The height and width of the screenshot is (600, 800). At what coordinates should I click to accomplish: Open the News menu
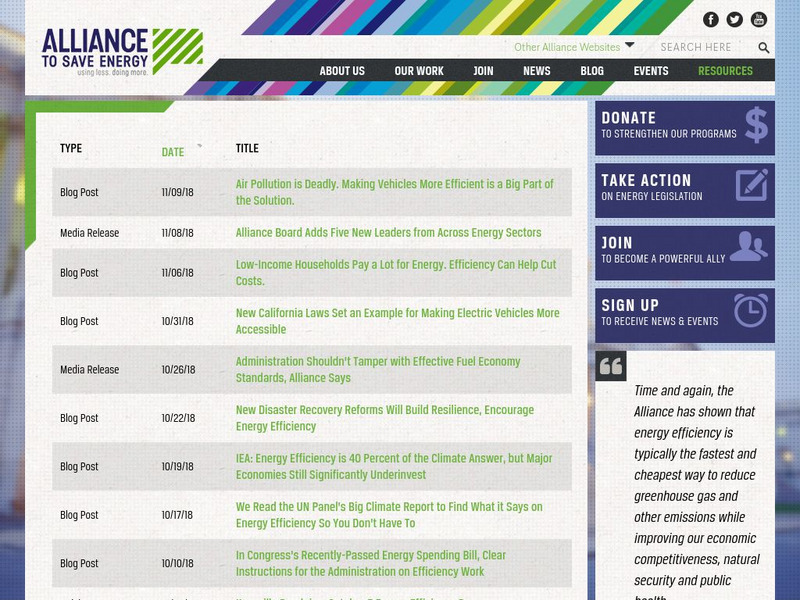(x=537, y=71)
